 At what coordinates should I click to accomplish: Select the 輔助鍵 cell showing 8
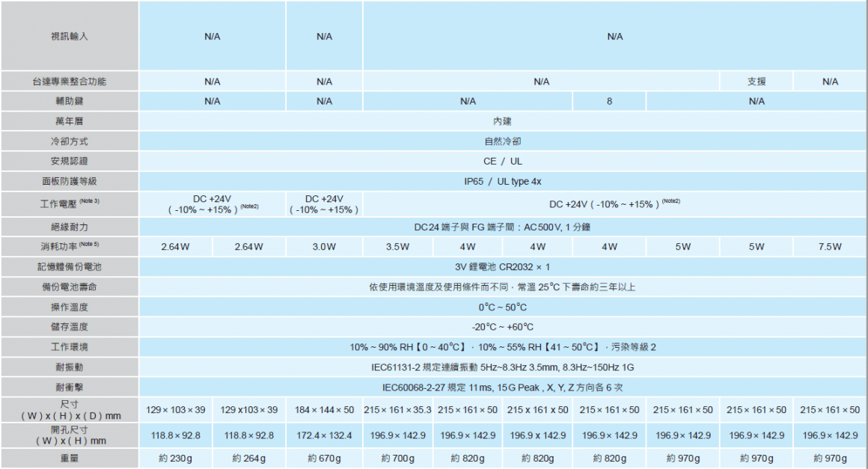coord(609,101)
